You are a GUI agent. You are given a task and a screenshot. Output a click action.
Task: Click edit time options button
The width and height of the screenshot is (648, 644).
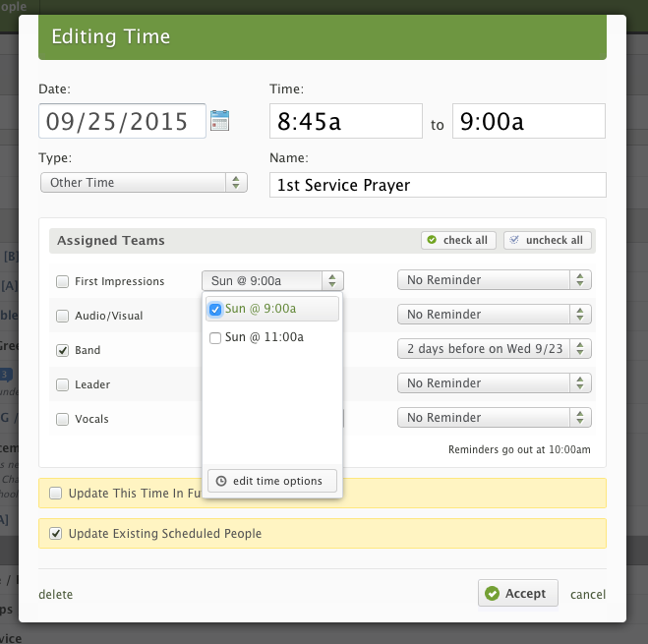click(271, 481)
